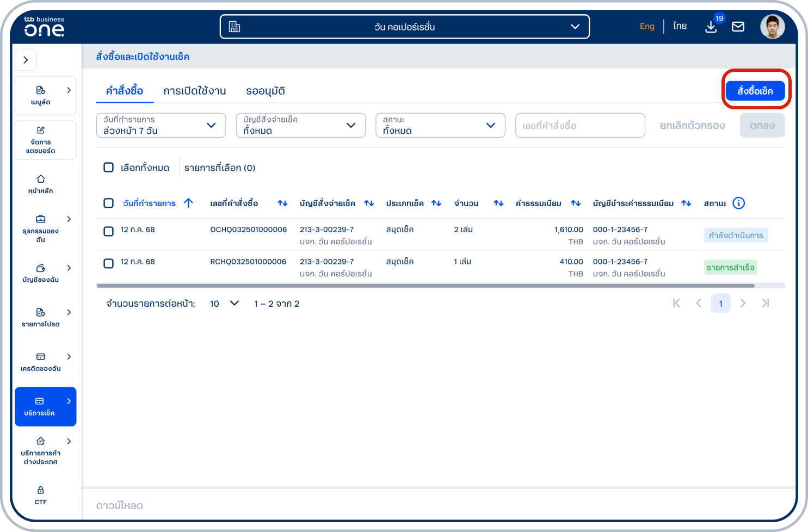Switch to การเปิดใช้งาน tab

click(194, 91)
